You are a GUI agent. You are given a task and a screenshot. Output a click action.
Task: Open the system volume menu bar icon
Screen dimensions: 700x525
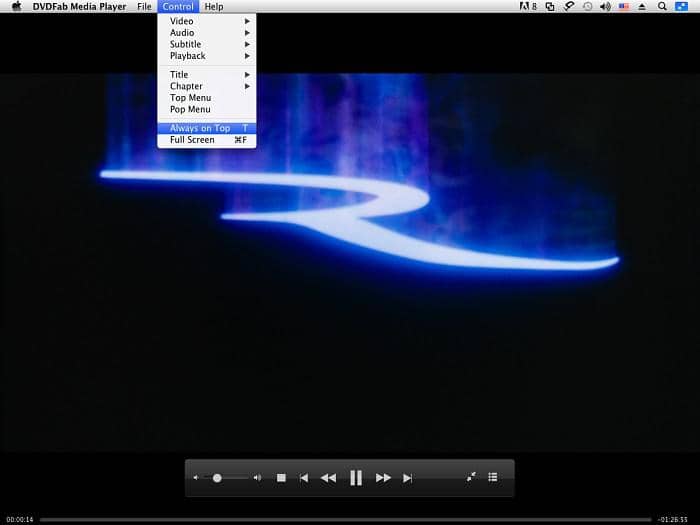click(x=605, y=6)
